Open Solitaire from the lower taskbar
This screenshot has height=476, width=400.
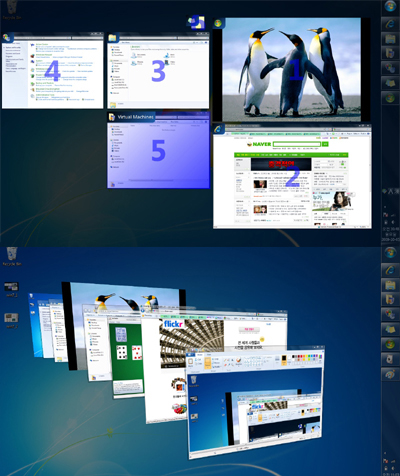390,359
